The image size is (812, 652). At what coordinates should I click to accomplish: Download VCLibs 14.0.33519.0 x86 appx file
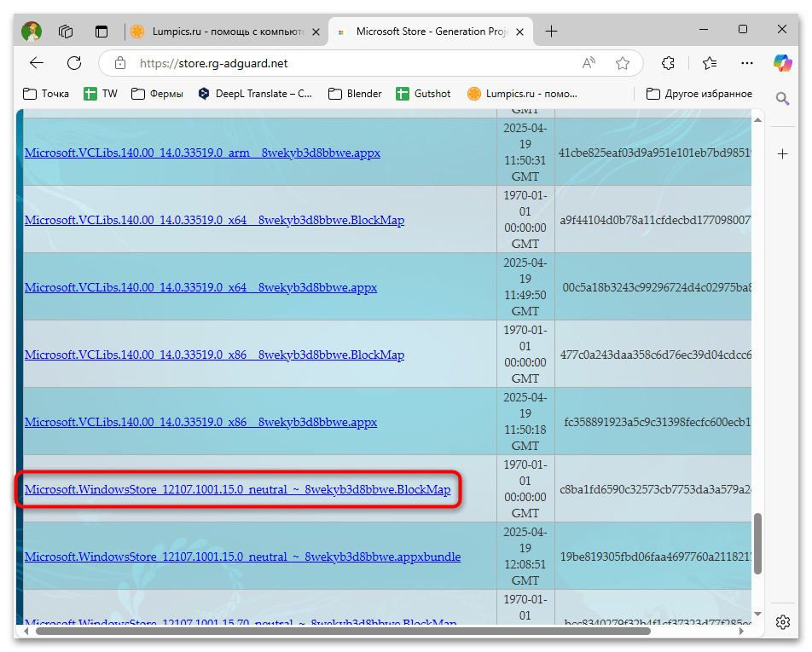[201, 422]
